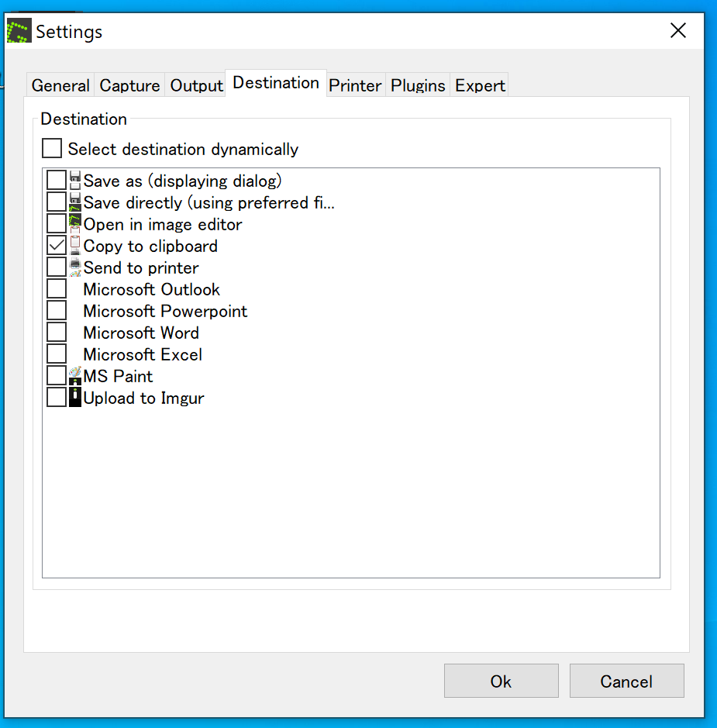Open the Capture tab

(x=129, y=85)
